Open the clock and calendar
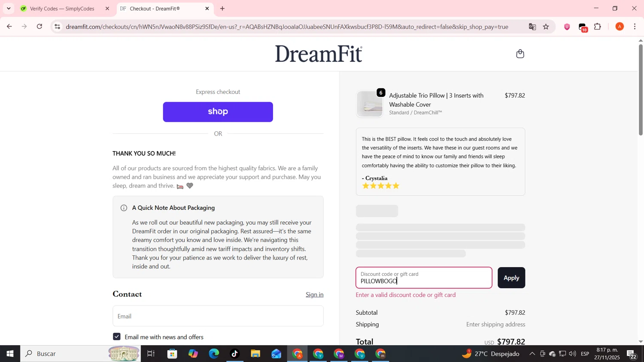This screenshot has height=362, width=644. [x=607, y=354]
